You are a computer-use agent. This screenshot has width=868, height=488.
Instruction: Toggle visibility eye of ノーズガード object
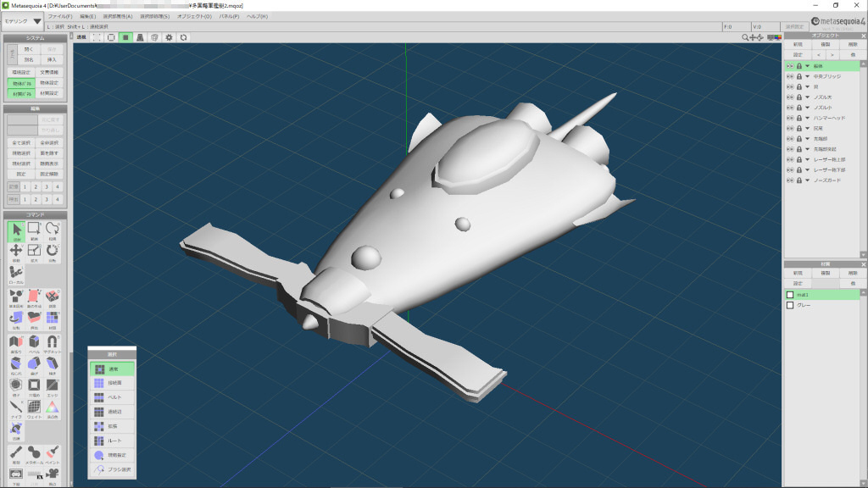(790, 180)
